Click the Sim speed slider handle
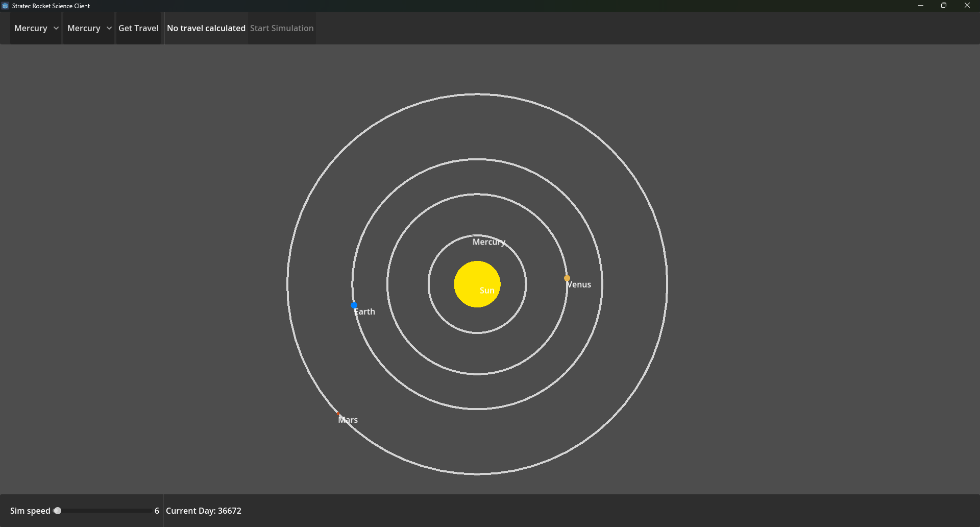980x527 pixels. click(x=58, y=511)
